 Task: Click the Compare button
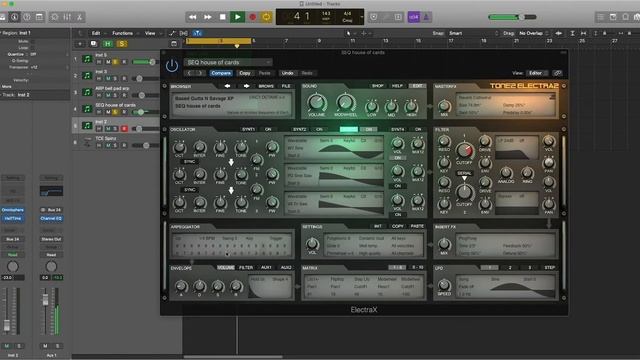point(221,73)
